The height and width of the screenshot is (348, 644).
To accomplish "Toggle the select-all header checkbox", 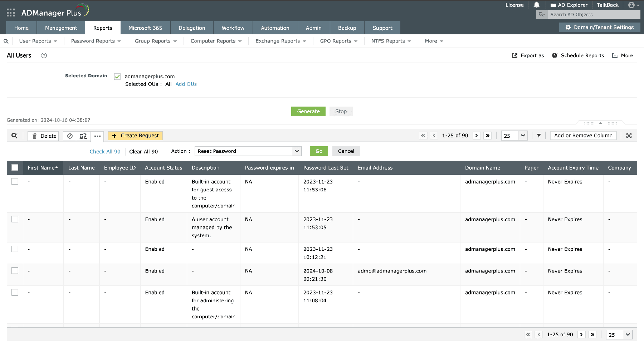I will tap(15, 167).
